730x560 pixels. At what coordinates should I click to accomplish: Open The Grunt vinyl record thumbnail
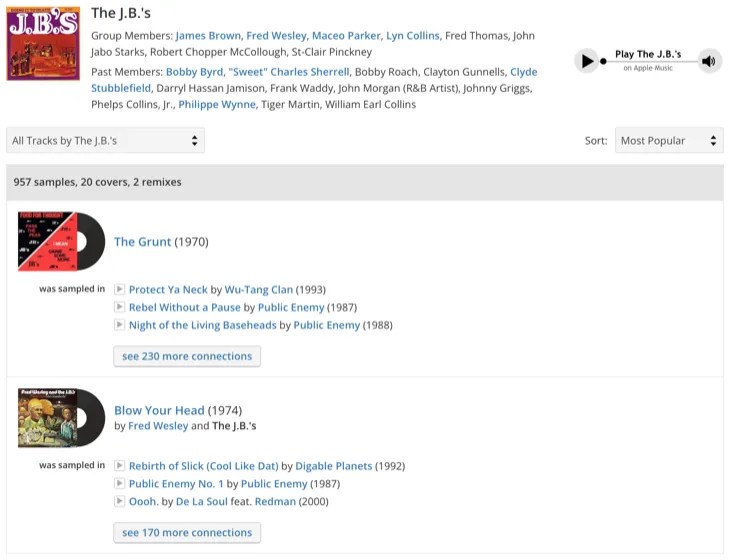(61, 241)
